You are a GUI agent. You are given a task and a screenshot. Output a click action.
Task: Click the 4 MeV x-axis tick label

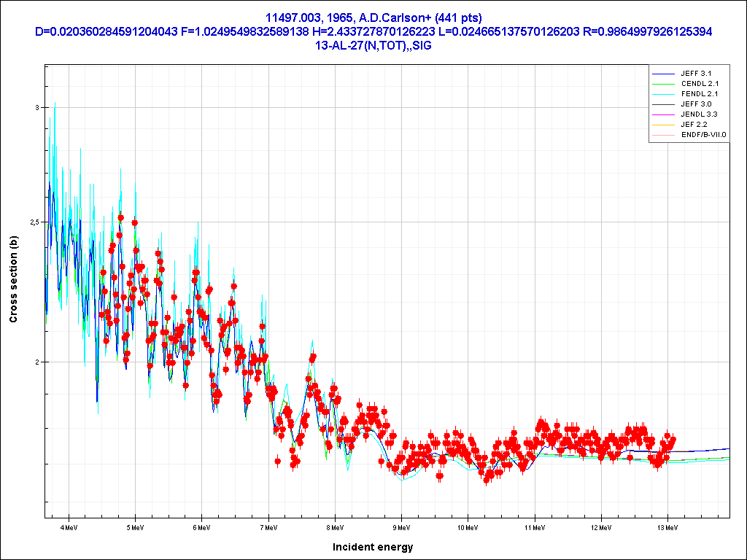pyautogui.click(x=69, y=526)
